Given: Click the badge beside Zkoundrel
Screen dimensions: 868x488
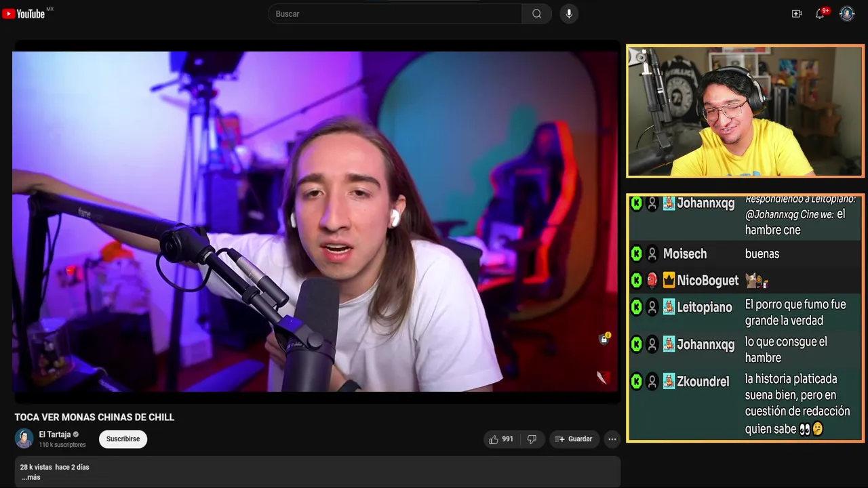Looking at the screenshot, I should [669, 382].
